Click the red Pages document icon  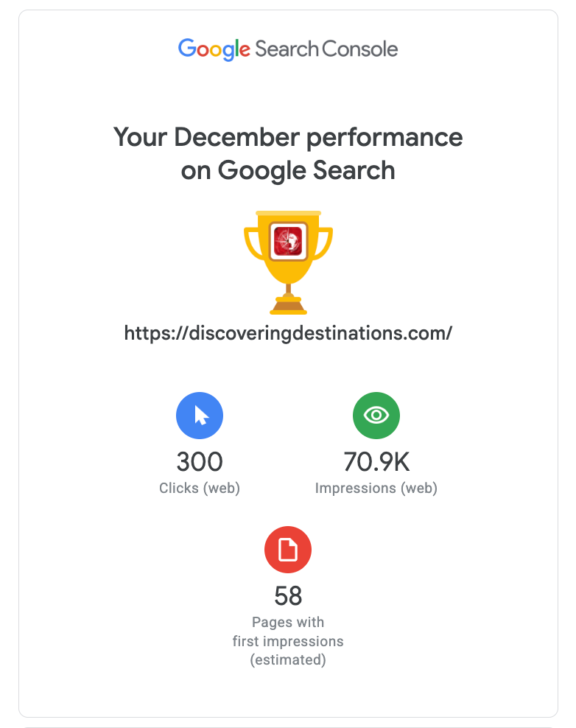coord(288,550)
